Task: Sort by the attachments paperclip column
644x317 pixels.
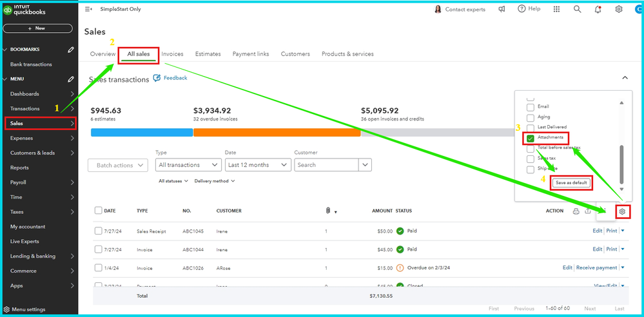Action: (x=327, y=211)
